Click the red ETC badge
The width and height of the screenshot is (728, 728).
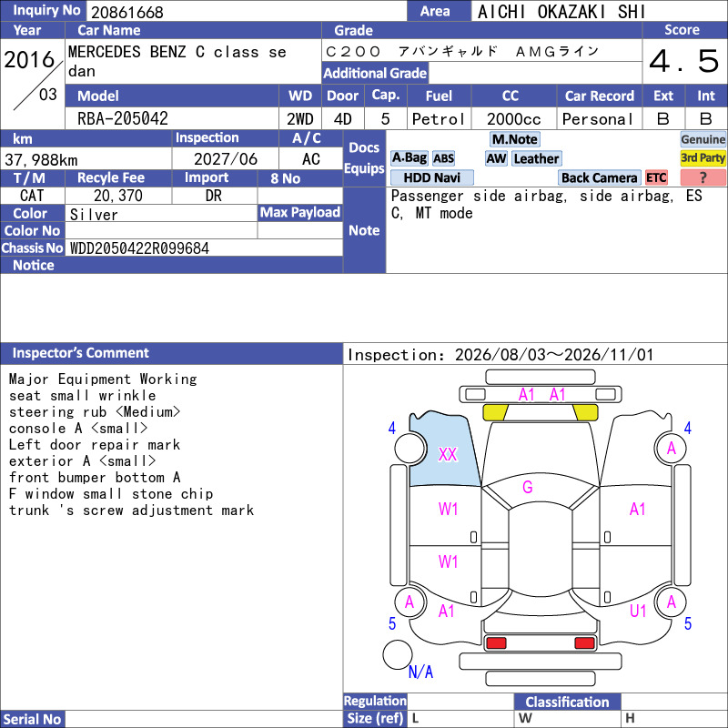(656, 177)
